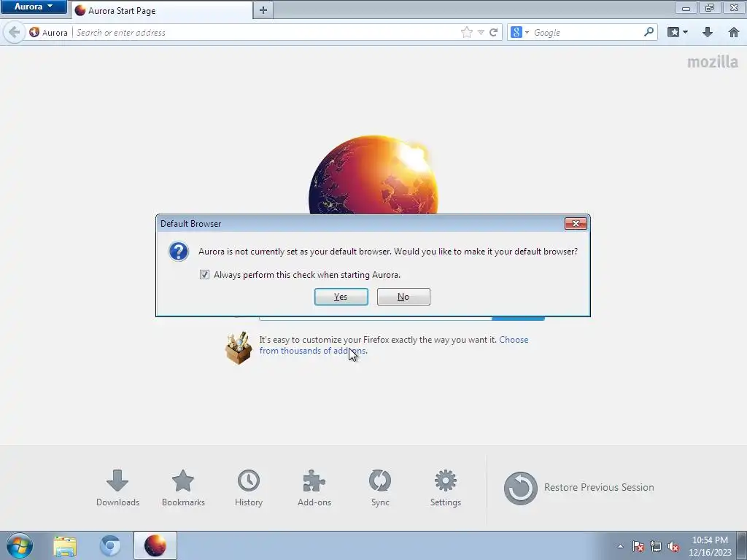This screenshot has width=747, height=560.
Task: Click the add-ons box snippet icon
Action: tap(239, 348)
